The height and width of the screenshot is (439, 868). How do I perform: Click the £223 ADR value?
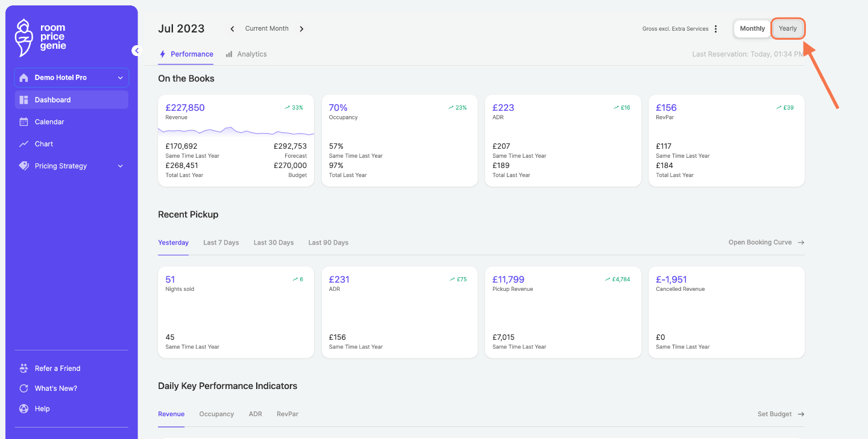coord(503,108)
